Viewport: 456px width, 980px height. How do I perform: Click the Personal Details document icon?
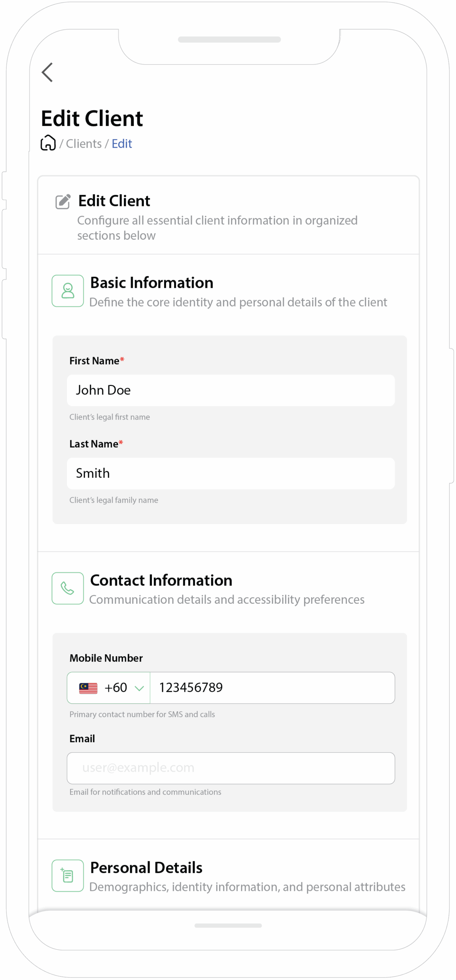click(67, 875)
